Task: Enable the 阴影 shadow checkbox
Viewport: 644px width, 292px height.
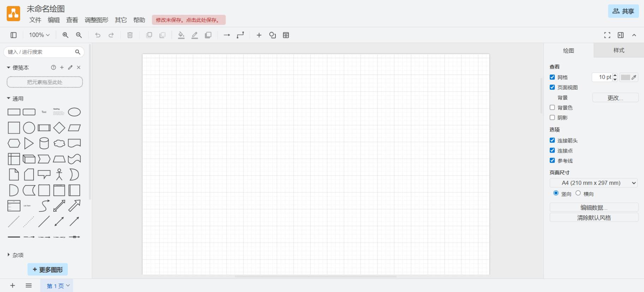Action: [x=552, y=117]
